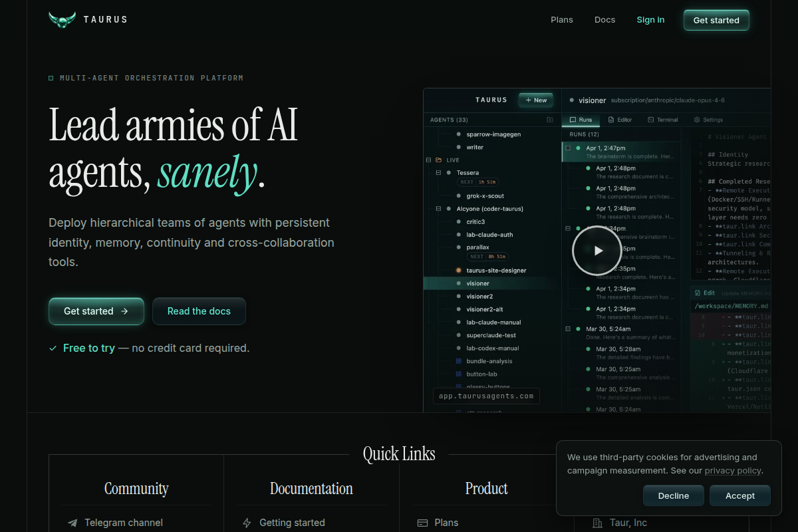Click the app.taurusagents.com label

click(x=486, y=396)
